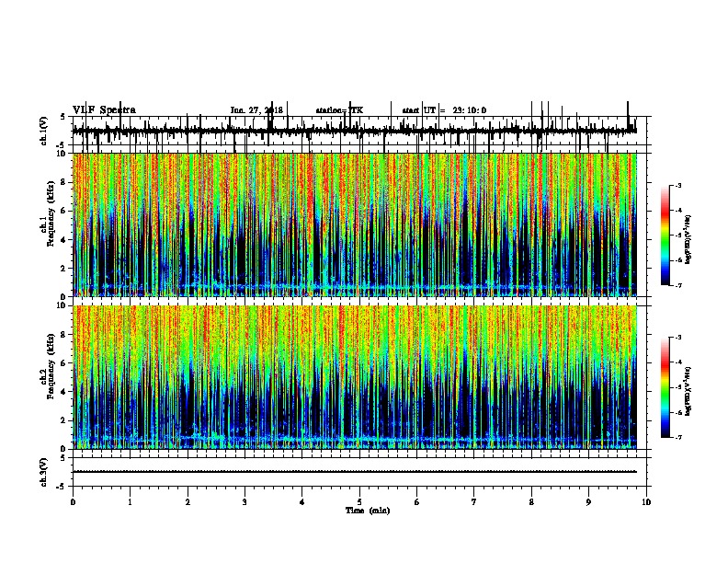Screen dimensions: 728x563
Task: Select the date text "Jan. 27, 2018"
Action: coord(256,110)
